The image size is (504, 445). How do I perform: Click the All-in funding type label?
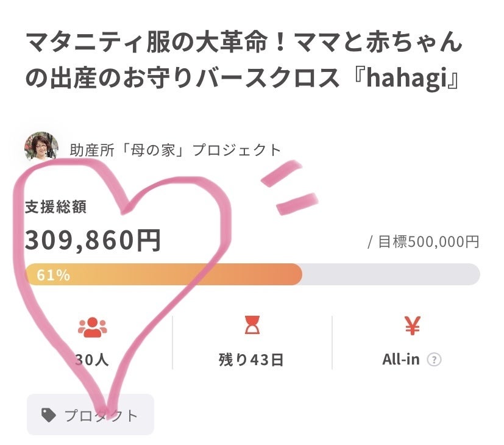click(401, 360)
